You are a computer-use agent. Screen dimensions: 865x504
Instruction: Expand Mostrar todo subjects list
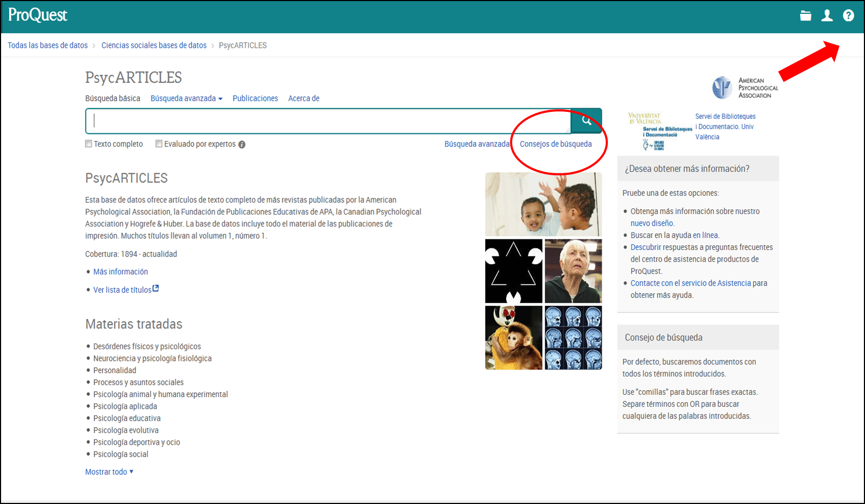point(109,472)
